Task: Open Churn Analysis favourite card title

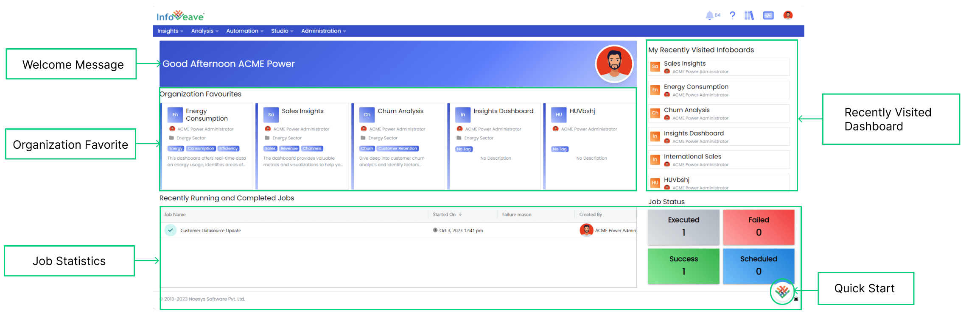Action: pos(400,111)
